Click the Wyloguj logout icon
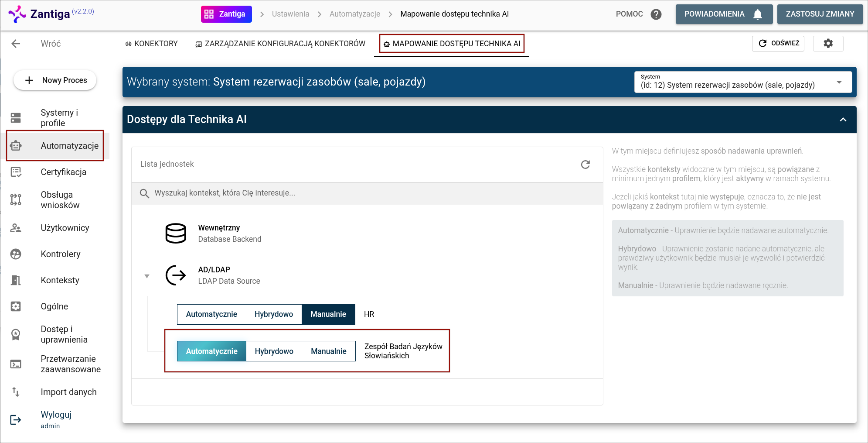The width and height of the screenshot is (868, 443). click(16, 420)
